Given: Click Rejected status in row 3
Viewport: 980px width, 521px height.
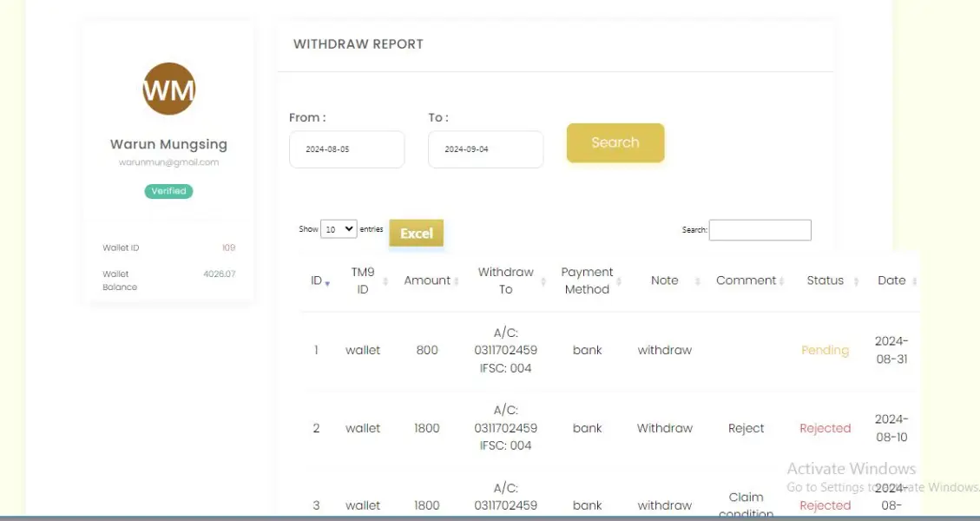Looking at the screenshot, I should [x=825, y=505].
